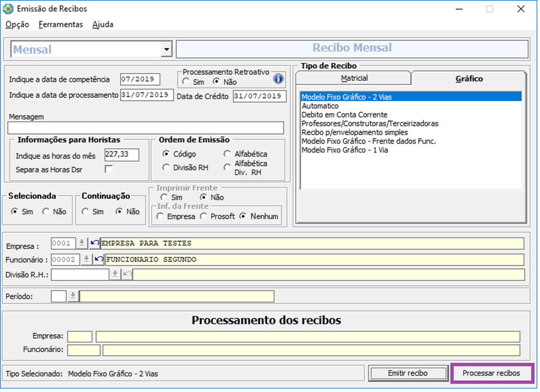Click the Mensagem text field
This screenshot has height=392, width=540.
(146, 128)
